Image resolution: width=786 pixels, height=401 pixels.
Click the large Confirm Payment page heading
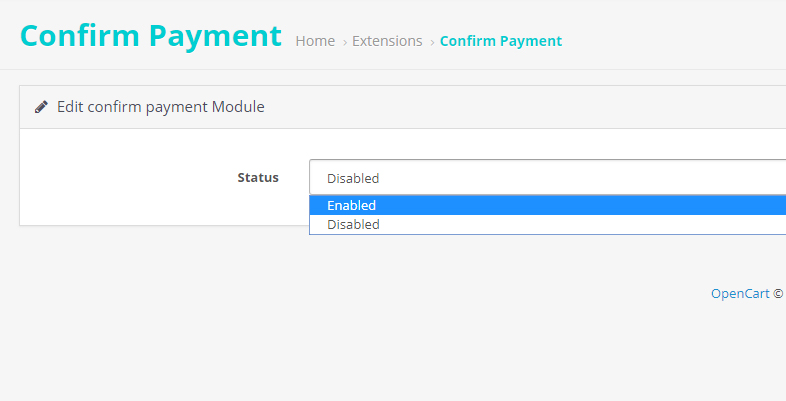coord(151,35)
